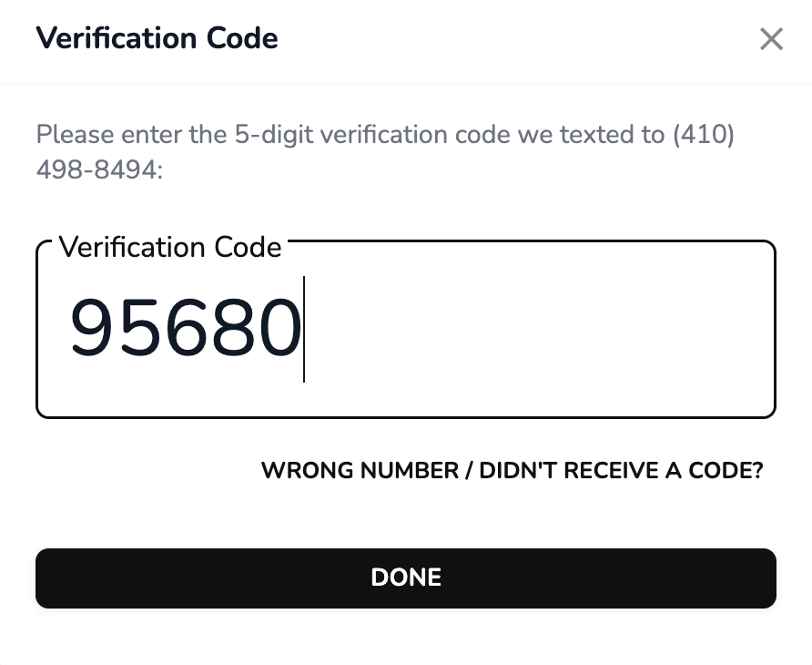
Task: Click the digit 6 in the entered code
Action: click(186, 330)
